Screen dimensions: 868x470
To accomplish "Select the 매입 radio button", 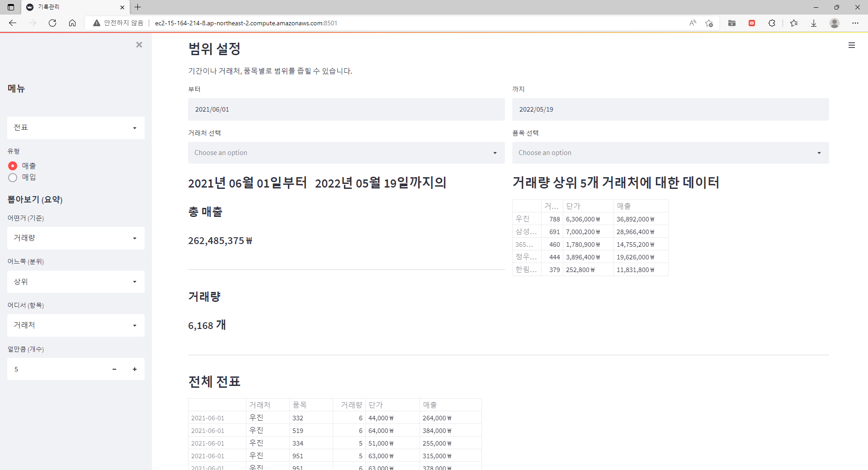I will pyautogui.click(x=13, y=177).
